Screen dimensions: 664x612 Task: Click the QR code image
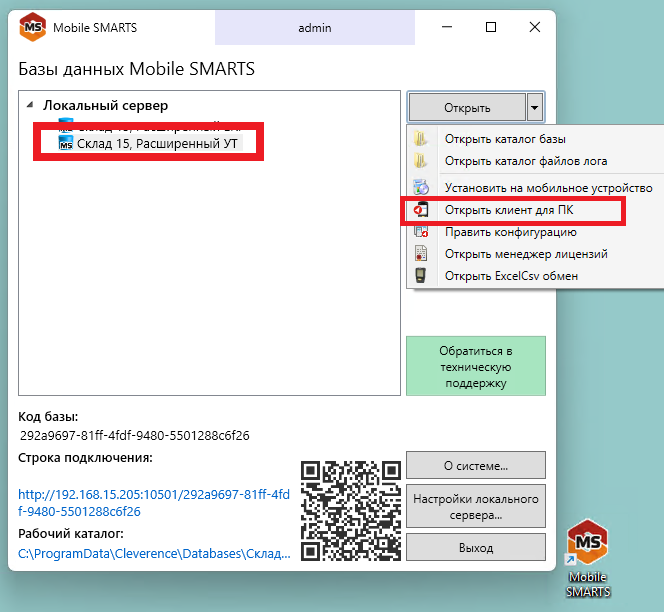coord(350,510)
